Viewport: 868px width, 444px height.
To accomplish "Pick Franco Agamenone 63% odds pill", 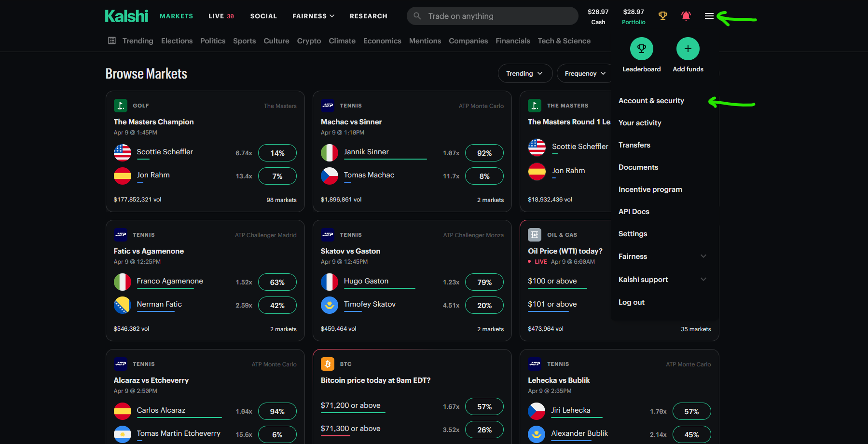I will [x=277, y=282].
